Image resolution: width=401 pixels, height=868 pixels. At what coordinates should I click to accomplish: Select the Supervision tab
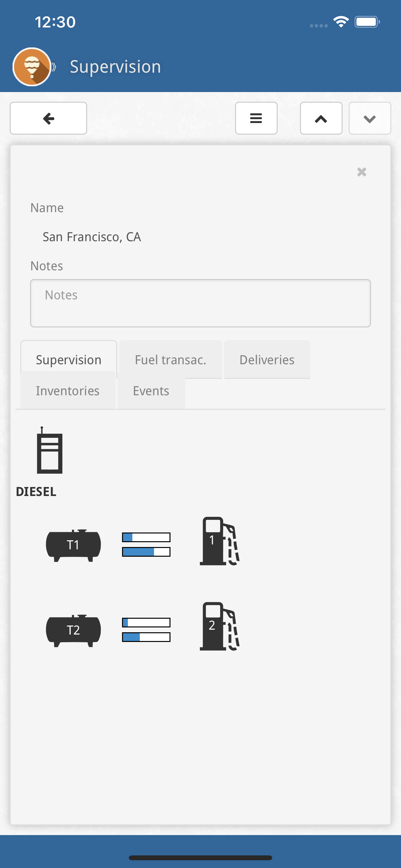69,359
